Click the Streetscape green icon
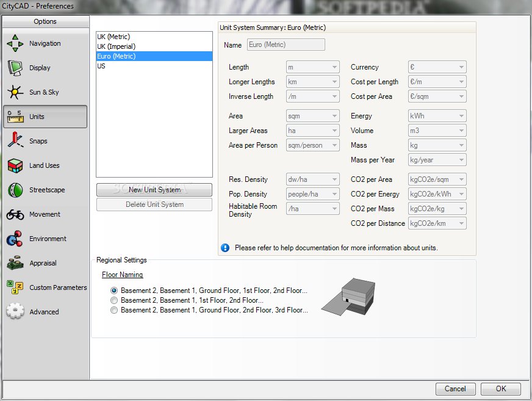 click(x=15, y=190)
